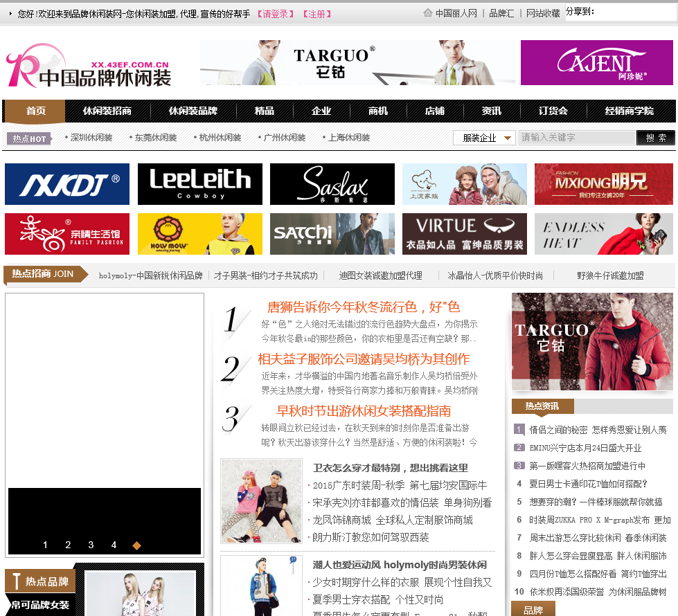Click the Holy Moly yellow brand banner
This screenshot has width=678, height=616.
[199, 234]
